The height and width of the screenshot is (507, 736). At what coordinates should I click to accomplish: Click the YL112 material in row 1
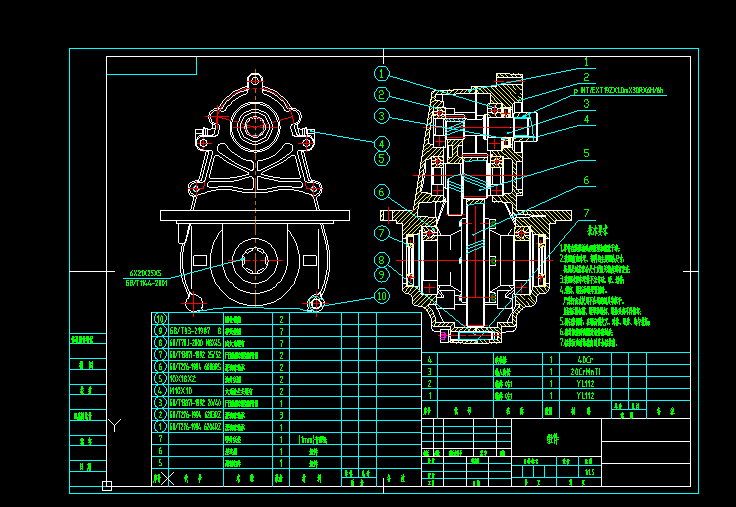[585, 395]
